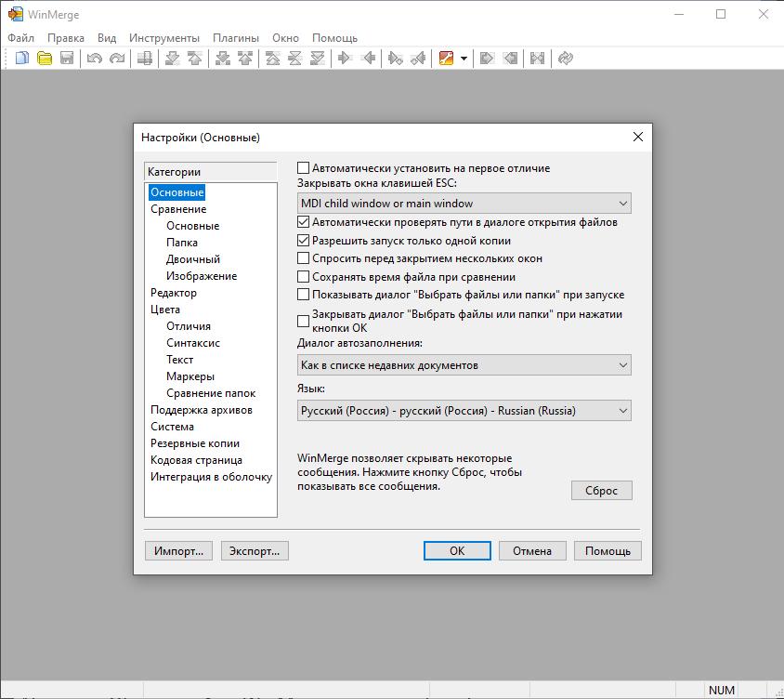Image resolution: width=784 pixels, height=699 pixels.
Task: Uncheck single instance launch option
Action: pyautogui.click(x=303, y=241)
